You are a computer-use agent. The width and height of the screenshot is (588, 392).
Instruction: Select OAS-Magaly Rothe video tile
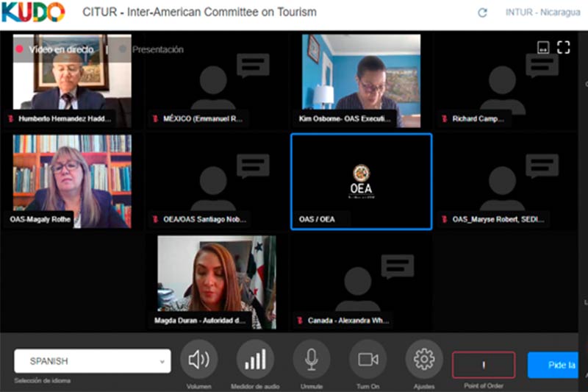pyautogui.click(x=72, y=181)
